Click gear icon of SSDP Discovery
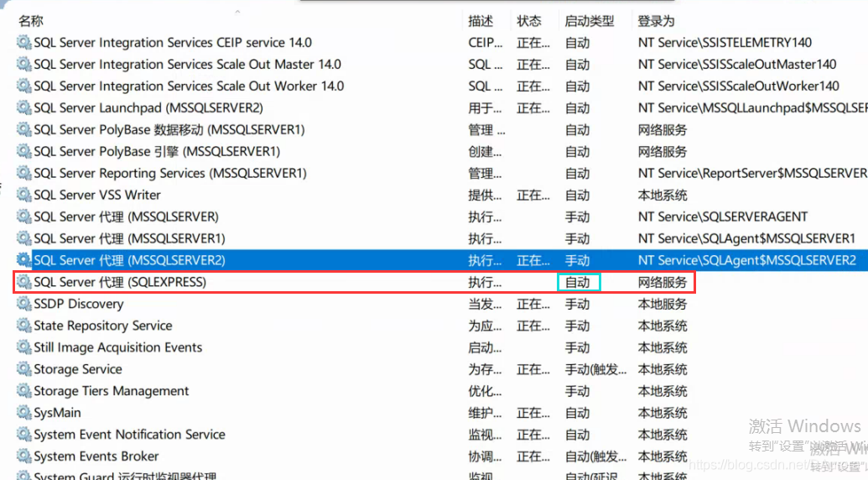868x480 pixels. coord(23,304)
